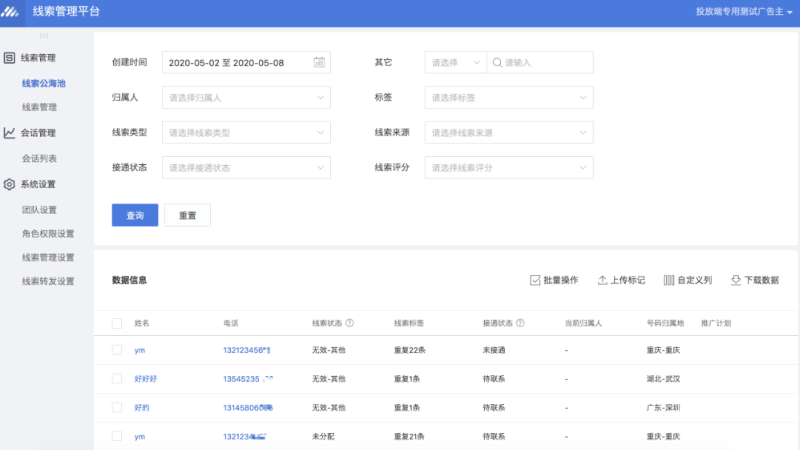Click the 自定义列 button label
800x450 pixels.
click(694, 280)
